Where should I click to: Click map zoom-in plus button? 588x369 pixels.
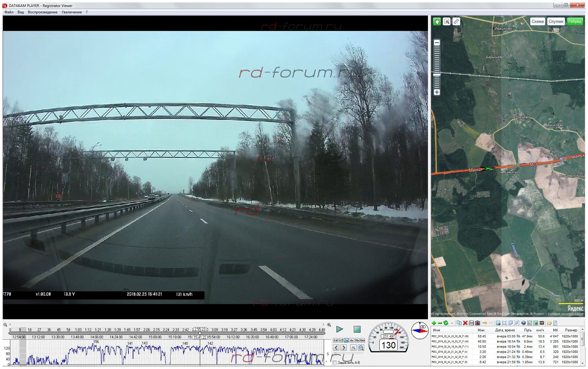[437, 92]
